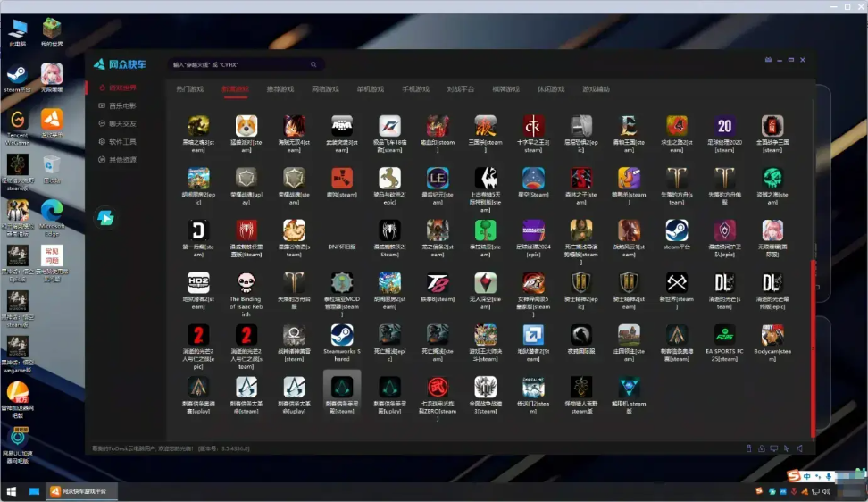Select the Sea of Thieves skull icon
The width and height of the screenshot is (868, 502).
772,179
